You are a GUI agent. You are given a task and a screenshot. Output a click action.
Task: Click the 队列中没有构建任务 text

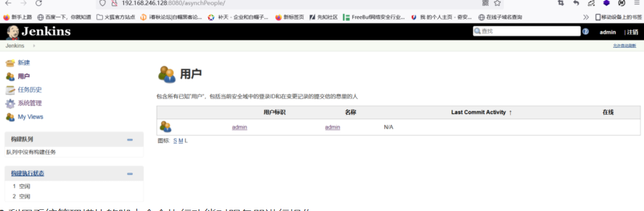pyautogui.click(x=31, y=152)
